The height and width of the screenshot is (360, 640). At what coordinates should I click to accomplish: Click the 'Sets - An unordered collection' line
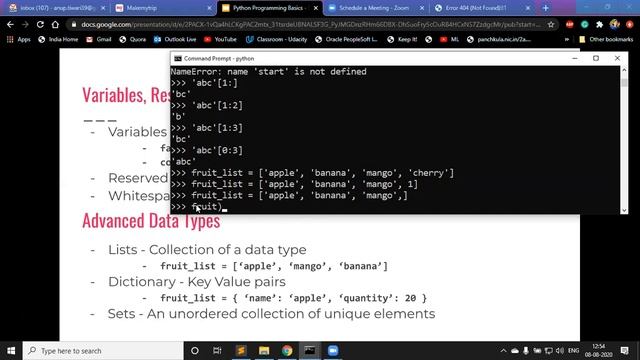271,314
